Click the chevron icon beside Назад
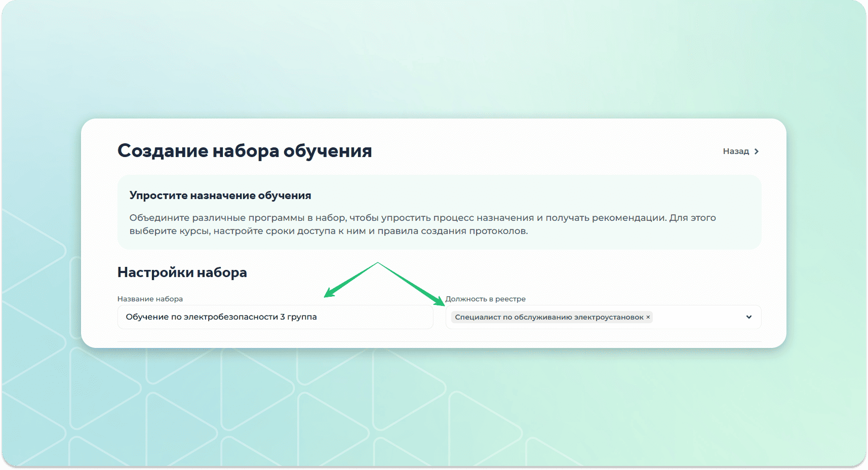The image size is (868, 470). point(757,151)
